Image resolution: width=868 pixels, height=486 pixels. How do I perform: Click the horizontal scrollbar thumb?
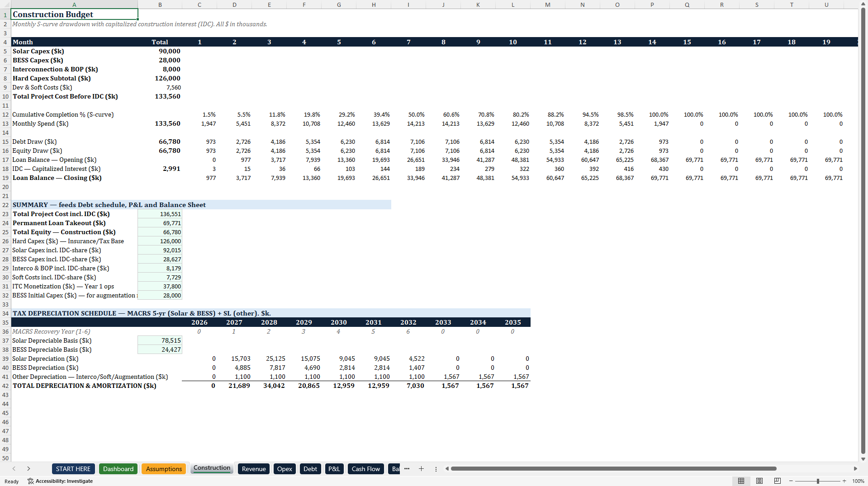[x=614, y=469]
